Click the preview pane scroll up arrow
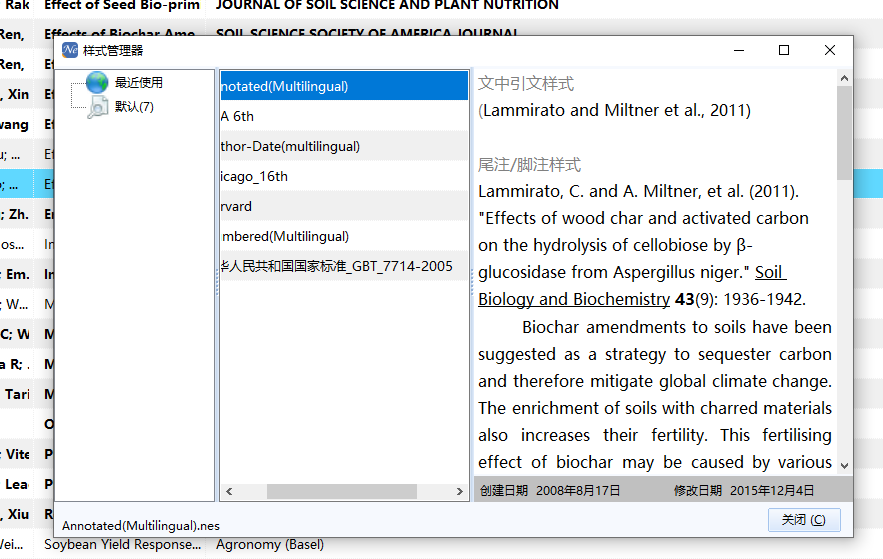 tap(844, 78)
